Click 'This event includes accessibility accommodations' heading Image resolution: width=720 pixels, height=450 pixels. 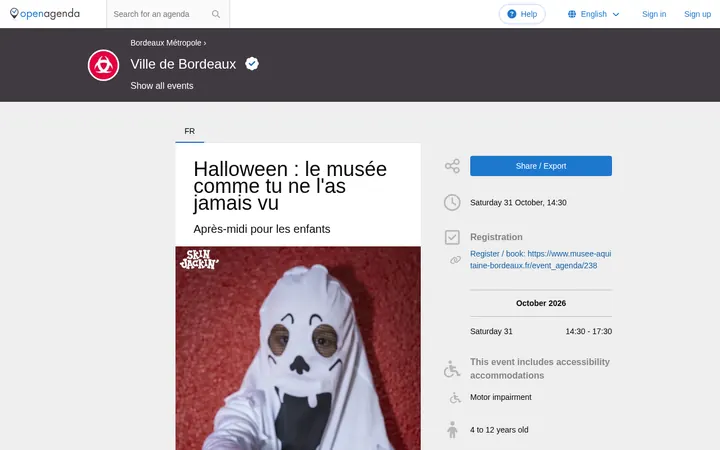(x=540, y=369)
